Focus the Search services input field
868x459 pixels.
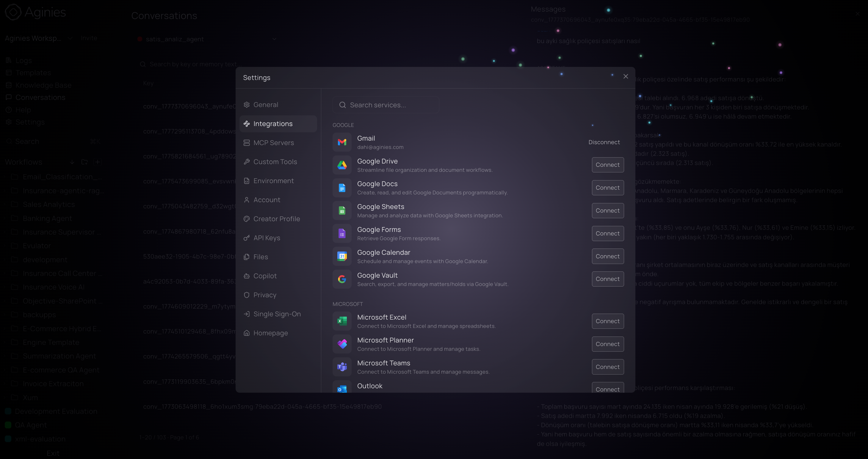386,105
